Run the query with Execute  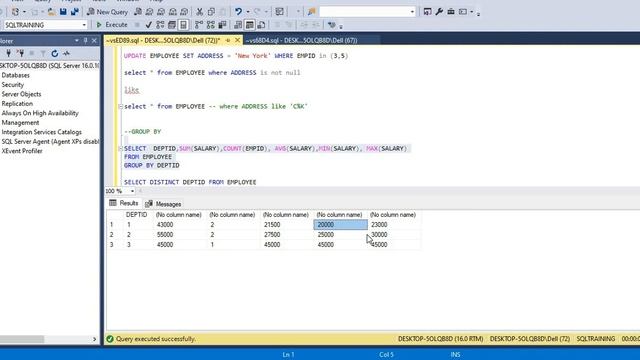coord(112,25)
